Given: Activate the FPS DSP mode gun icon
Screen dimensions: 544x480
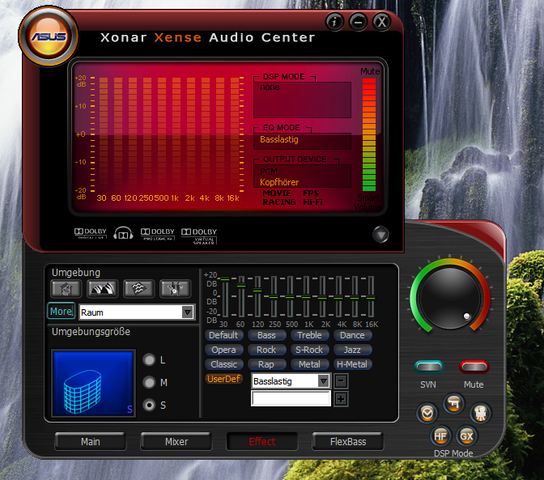Looking at the screenshot, I should click(x=453, y=403).
